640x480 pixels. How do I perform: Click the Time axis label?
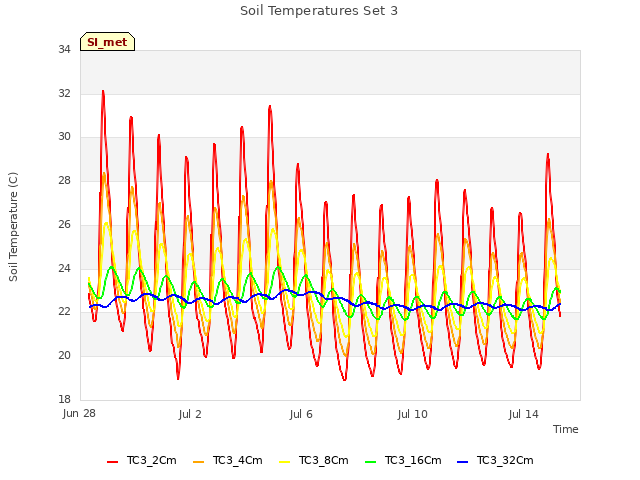(566, 429)
